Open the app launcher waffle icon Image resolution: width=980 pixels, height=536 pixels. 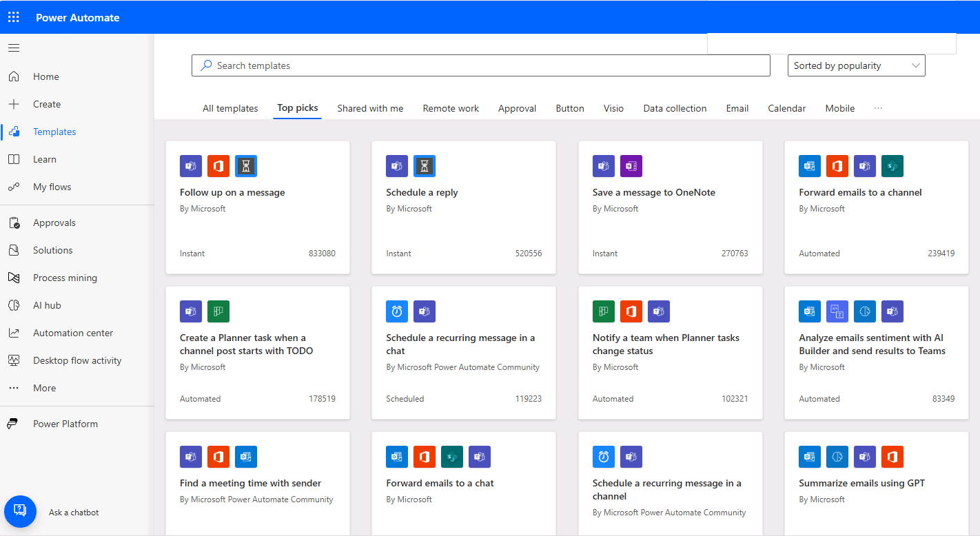click(x=14, y=17)
